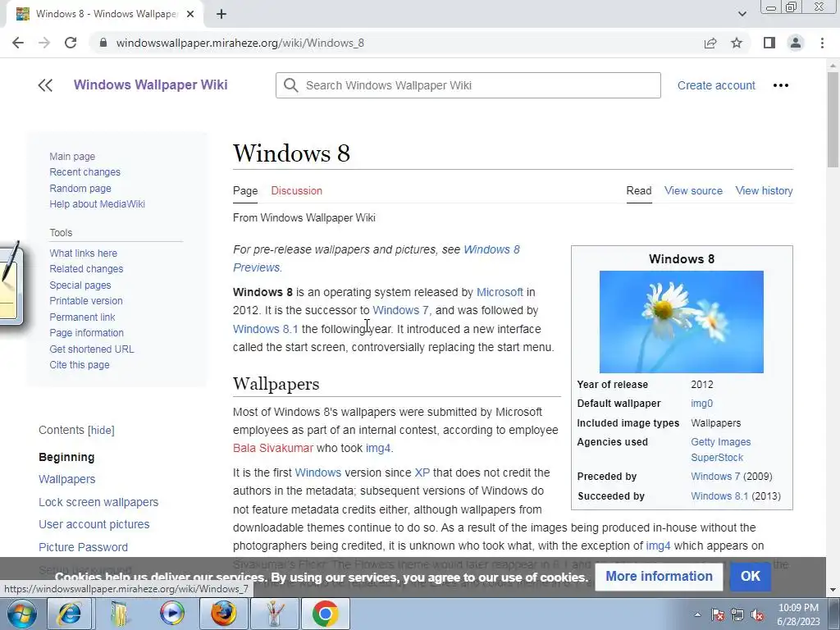Click the padlock site info icon
This screenshot has width=840, height=630.
(104, 43)
